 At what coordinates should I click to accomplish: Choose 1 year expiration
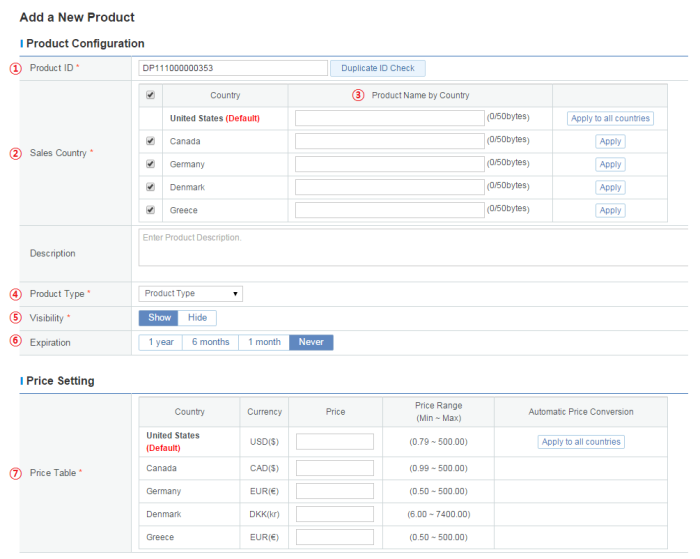(161, 342)
